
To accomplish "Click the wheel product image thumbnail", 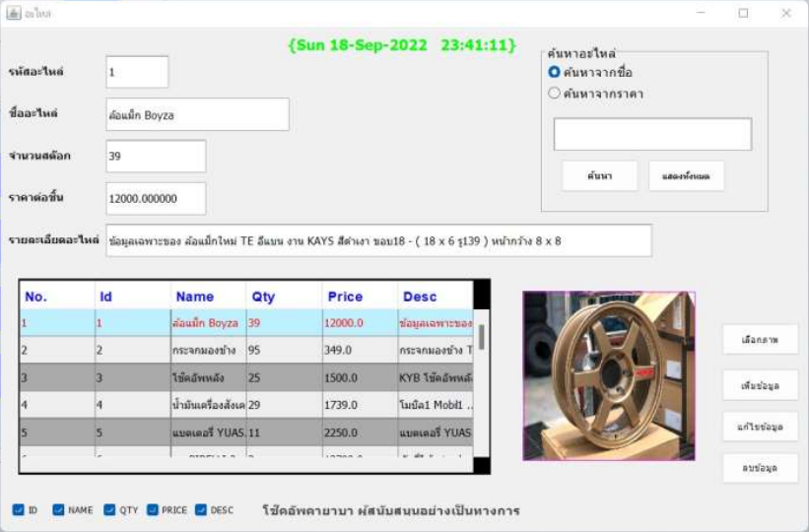I will 609,375.
